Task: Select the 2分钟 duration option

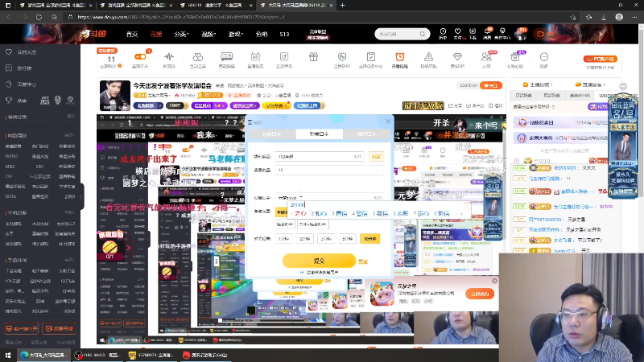Action: tap(305, 239)
